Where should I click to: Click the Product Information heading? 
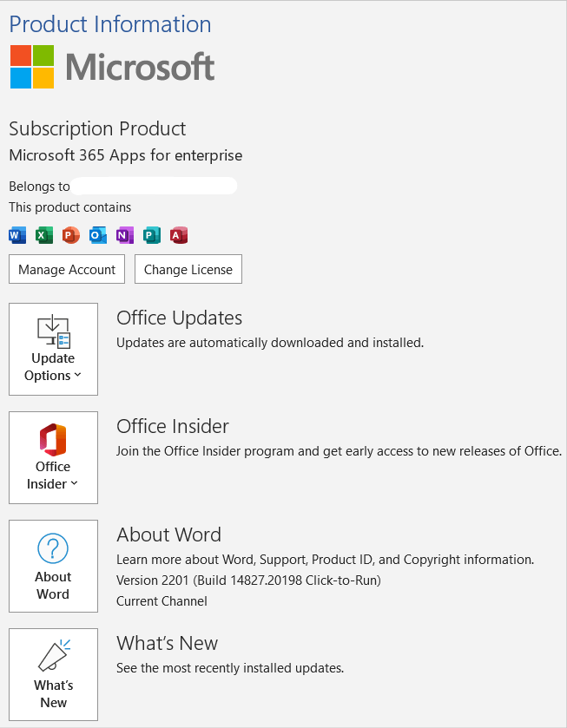(x=110, y=24)
